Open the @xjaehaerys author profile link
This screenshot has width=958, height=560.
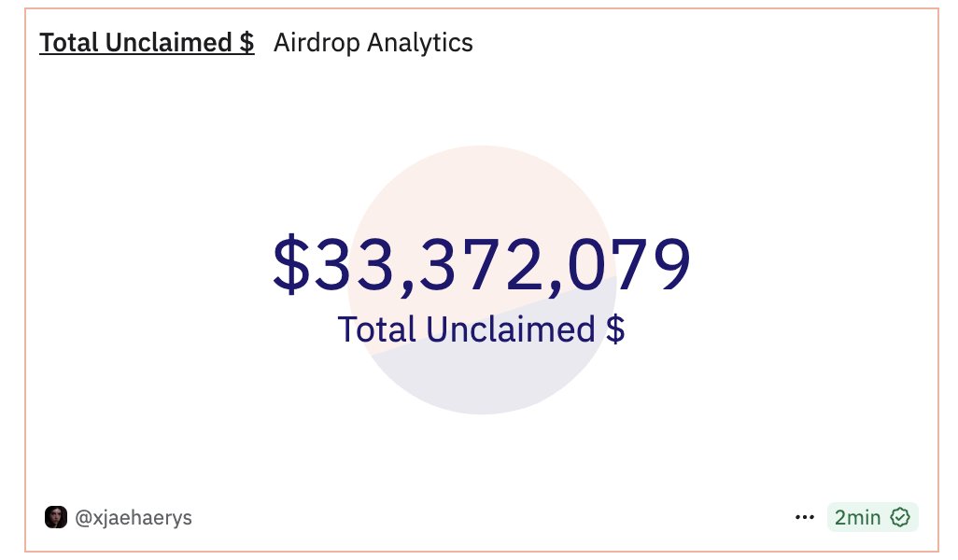click(x=134, y=518)
